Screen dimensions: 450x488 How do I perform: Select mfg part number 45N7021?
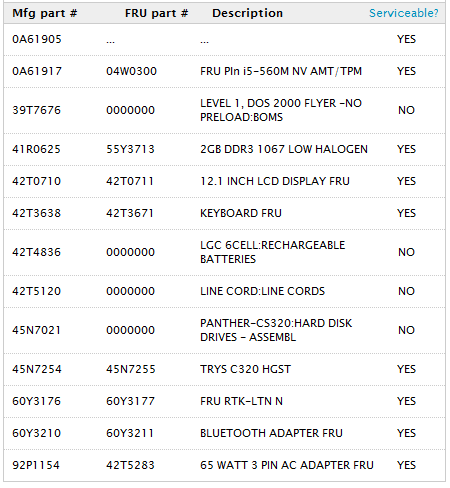coord(37,330)
